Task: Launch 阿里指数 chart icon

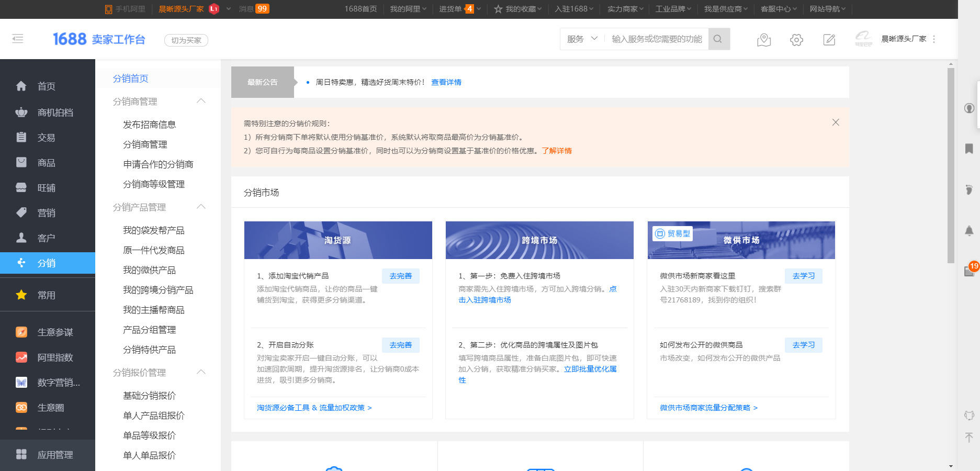Action: (x=21, y=357)
